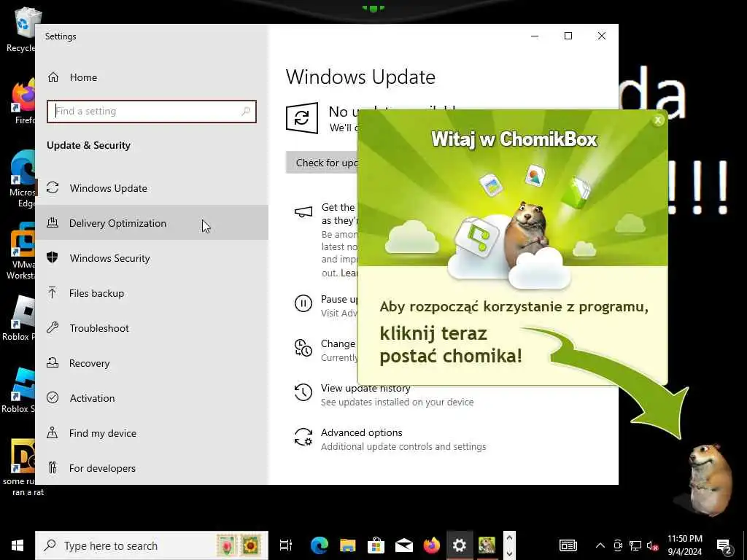Click the megaphone icon for latest updates
This screenshot has height=560, width=747.
point(303,211)
